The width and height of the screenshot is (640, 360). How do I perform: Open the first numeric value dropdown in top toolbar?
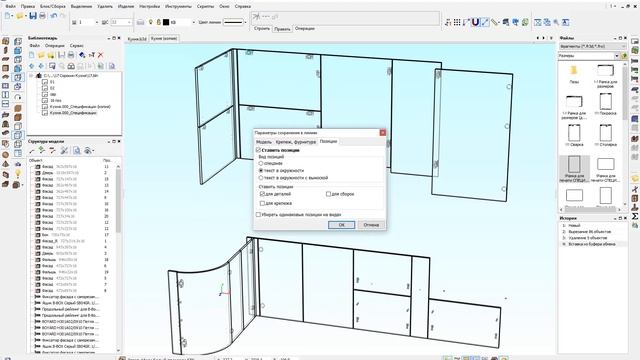[x=96, y=22]
